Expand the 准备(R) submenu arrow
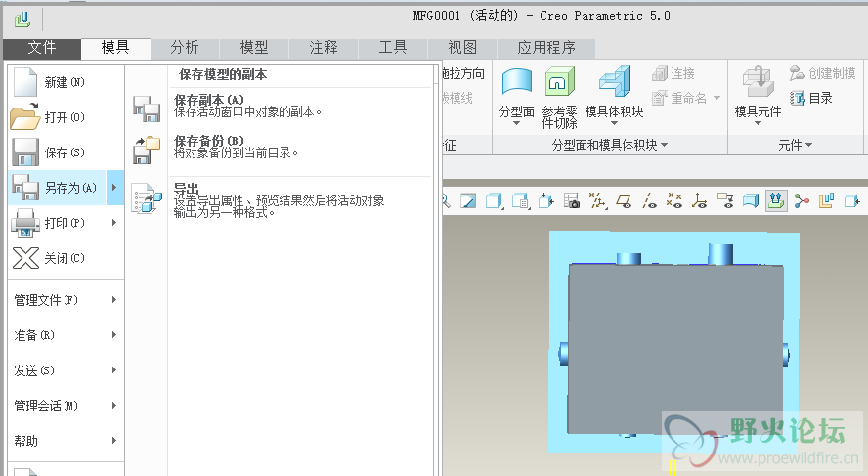Image resolution: width=868 pixels, height=476 pixels. tap(114, 335)
